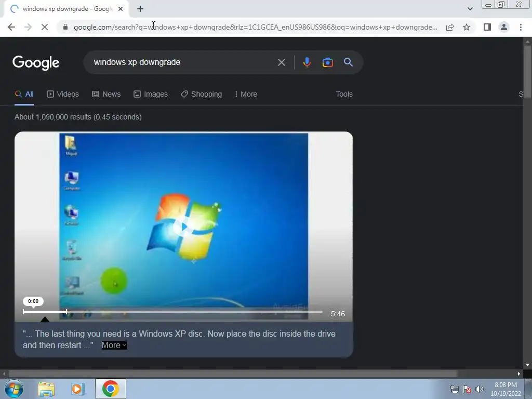Seek along the video progress bar
This screenshot has width=532, height=399.
point(172,312)
